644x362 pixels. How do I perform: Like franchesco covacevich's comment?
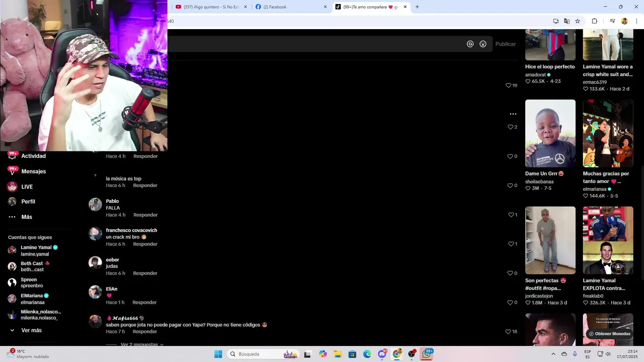(x=511, y=244)
